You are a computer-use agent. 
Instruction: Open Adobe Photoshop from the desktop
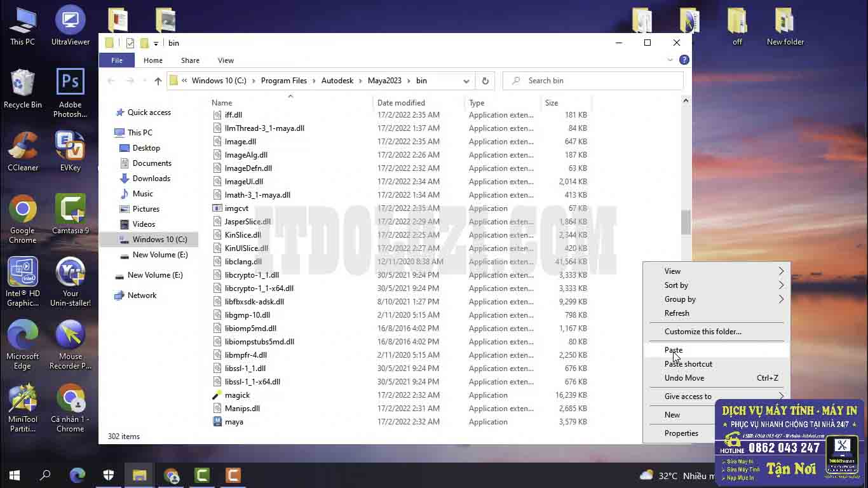coord(70,81)
